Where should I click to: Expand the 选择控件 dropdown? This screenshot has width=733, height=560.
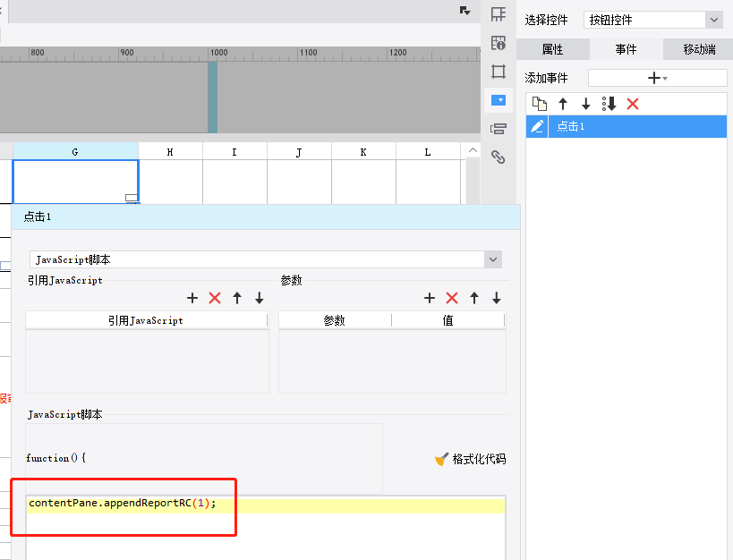click(714, 20)
